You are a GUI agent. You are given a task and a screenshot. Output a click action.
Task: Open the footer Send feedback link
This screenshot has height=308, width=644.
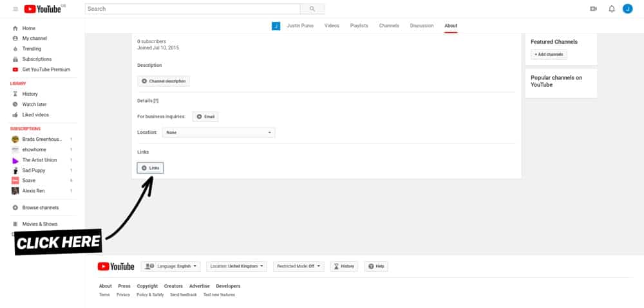184,295
